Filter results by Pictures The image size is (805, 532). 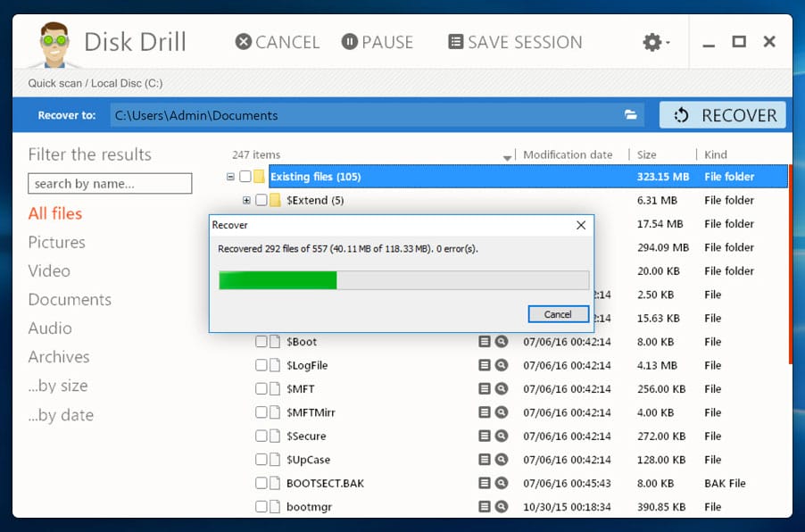click(x=56, y=242)
